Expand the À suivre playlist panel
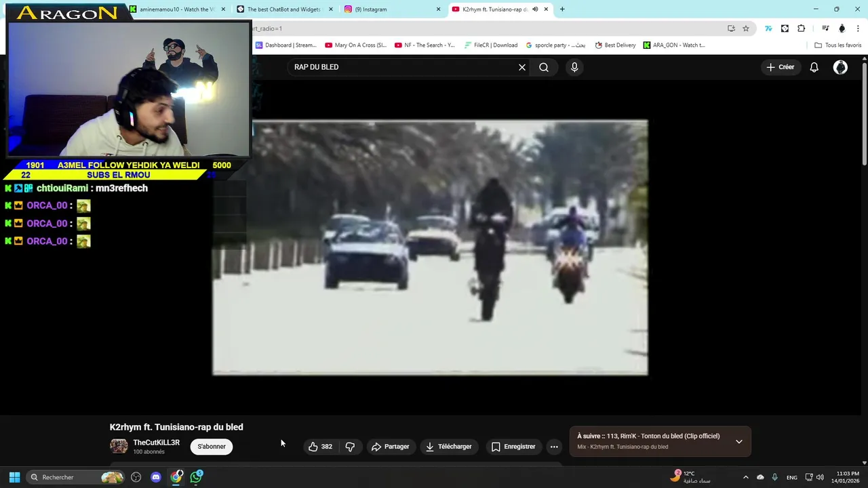 click(x=739, y=441)
